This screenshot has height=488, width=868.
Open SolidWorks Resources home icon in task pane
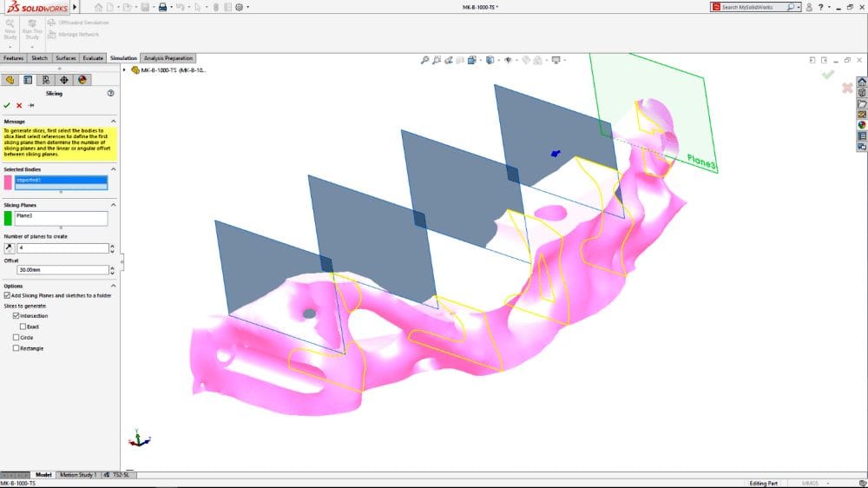[x=862, y=82]
